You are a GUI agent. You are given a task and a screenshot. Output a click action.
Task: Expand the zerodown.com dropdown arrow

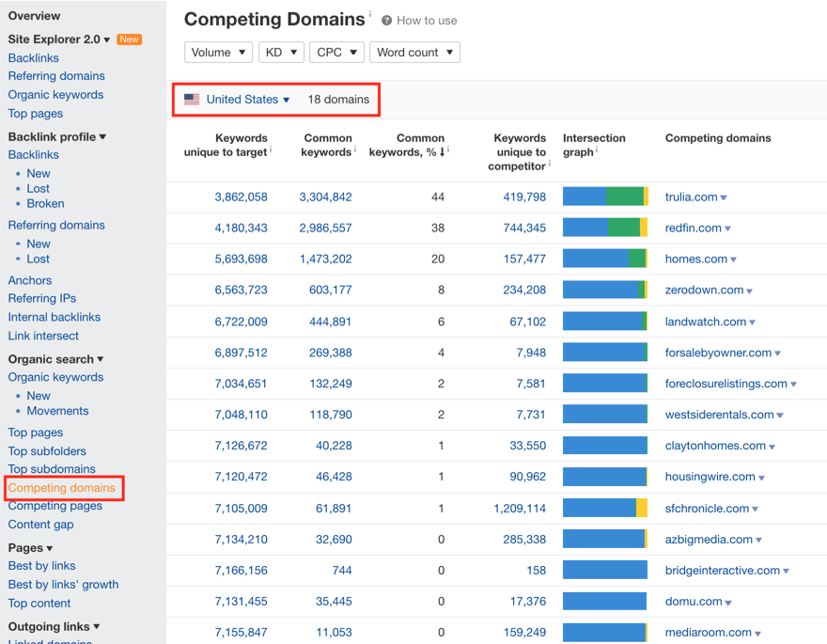[750, 291]
